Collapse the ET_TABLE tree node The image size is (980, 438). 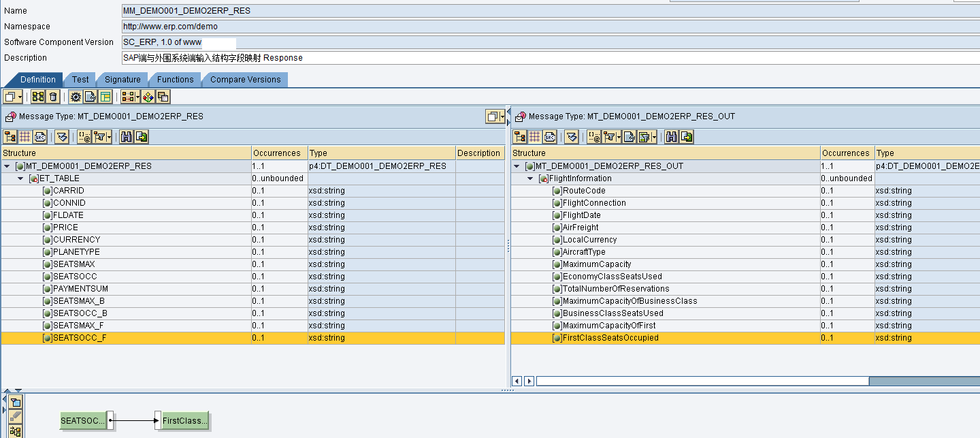[x=20, y=178]
